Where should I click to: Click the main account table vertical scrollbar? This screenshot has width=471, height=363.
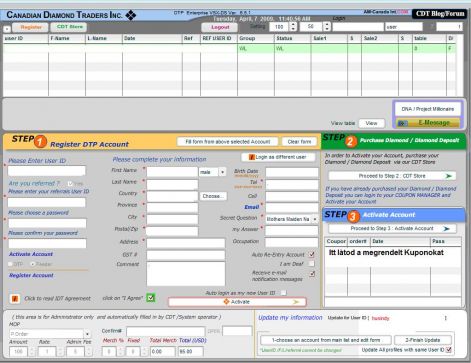(460, 65)
